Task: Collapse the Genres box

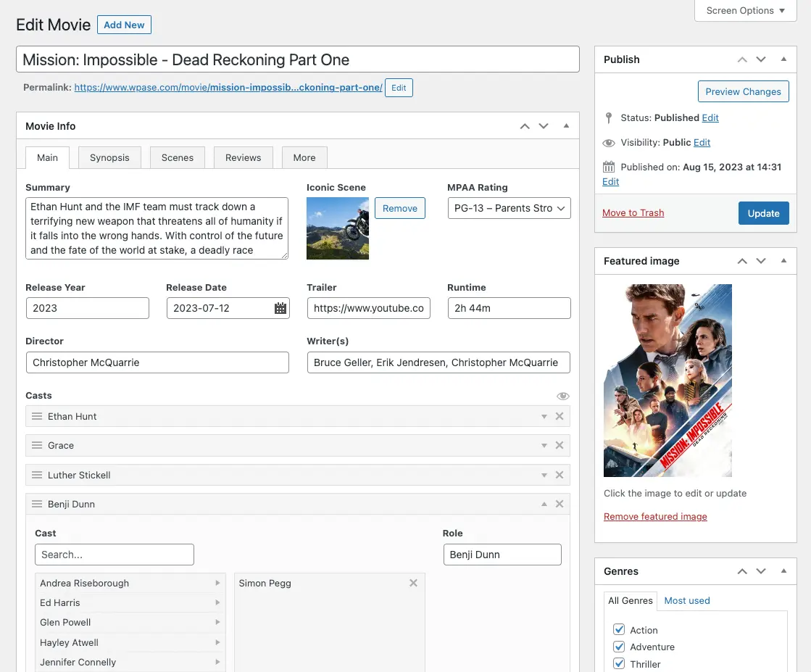Action: [x=783, y=571]
